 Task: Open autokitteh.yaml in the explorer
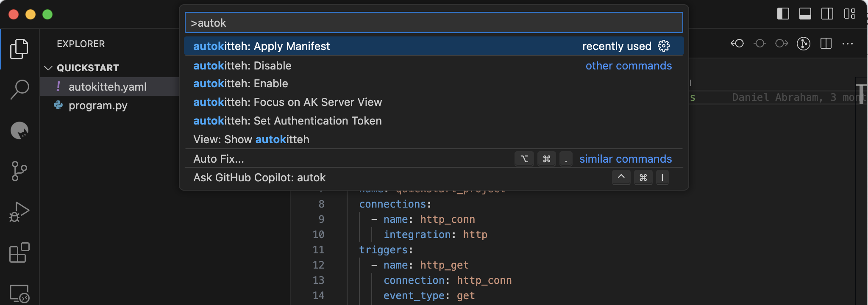109,86
